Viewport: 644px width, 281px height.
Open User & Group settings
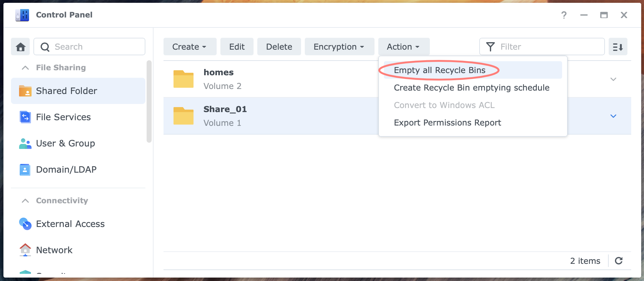click(x=65, y=143)
